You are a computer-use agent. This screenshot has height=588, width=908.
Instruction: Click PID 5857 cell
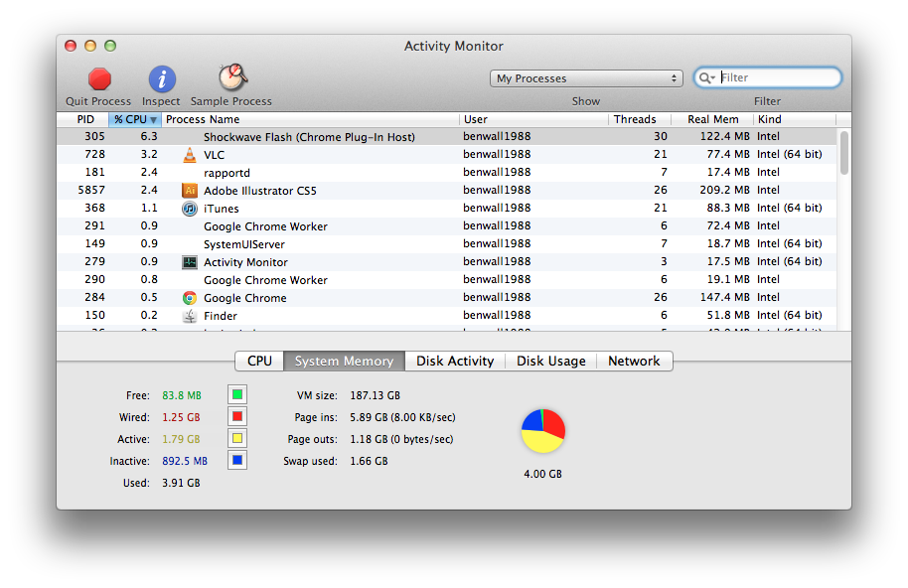pyautogui.click(x=91, y=190)
